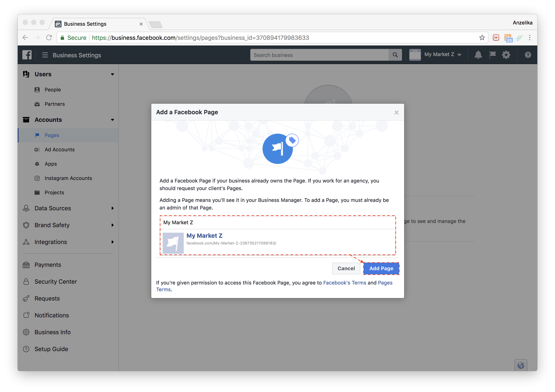Click the Pages flag icon in top bar
This screenshot has height=392, width=555.
tap(492, 55)
